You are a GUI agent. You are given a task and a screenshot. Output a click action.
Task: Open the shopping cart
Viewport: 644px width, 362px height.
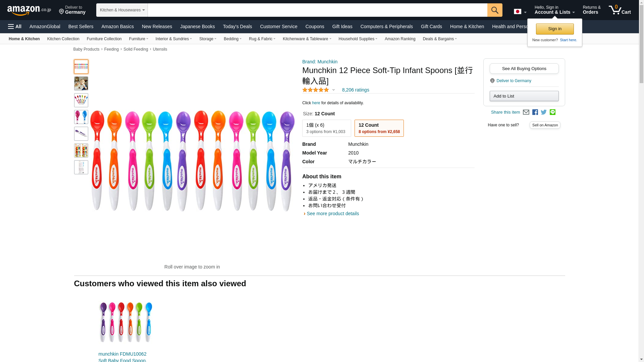620,10
